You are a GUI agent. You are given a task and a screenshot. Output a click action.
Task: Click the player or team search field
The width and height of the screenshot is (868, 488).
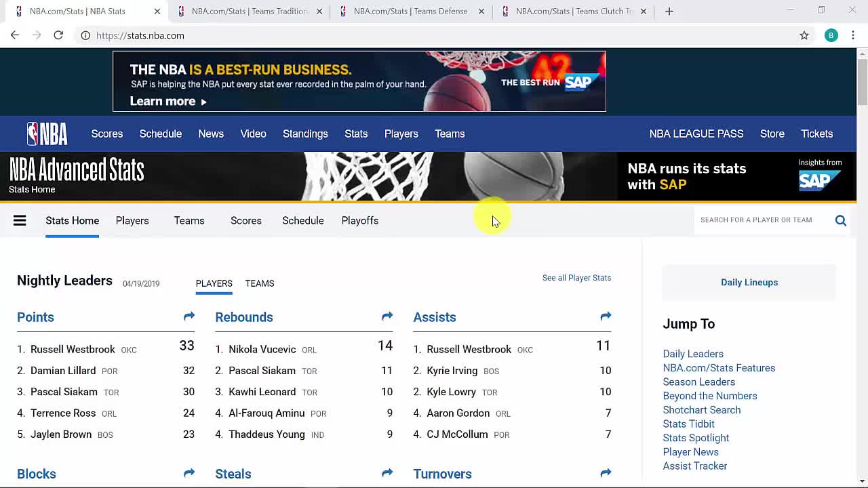tap(759, 220)
